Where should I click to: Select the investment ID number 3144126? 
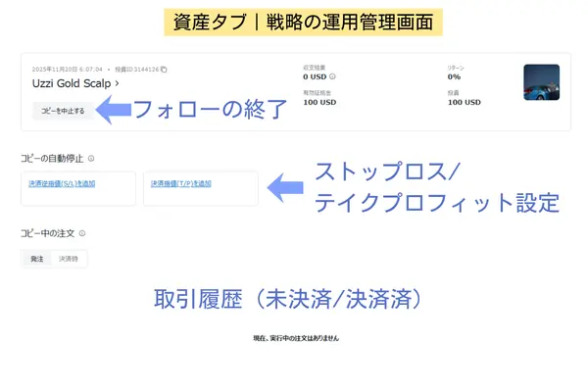145,70
